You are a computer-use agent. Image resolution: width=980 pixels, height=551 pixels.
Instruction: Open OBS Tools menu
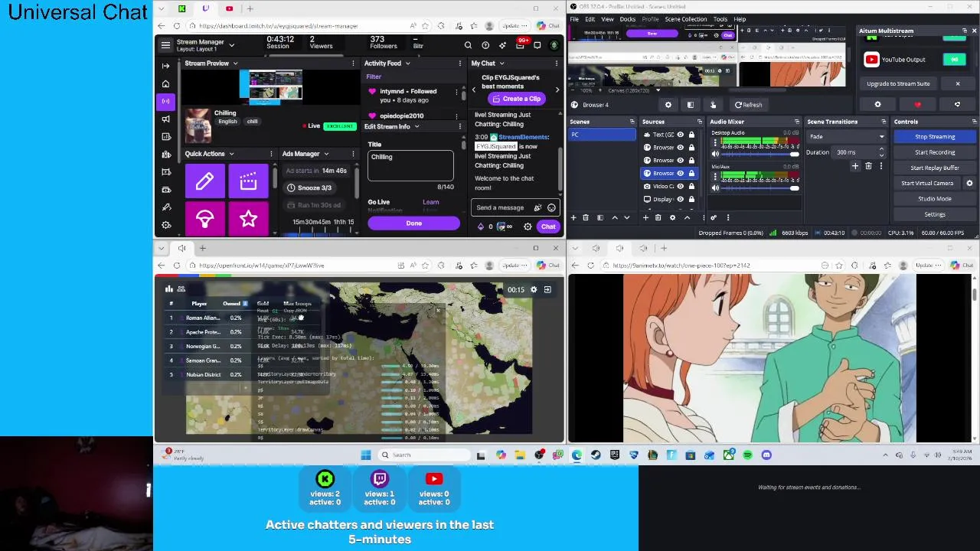(x=720, y=19)
